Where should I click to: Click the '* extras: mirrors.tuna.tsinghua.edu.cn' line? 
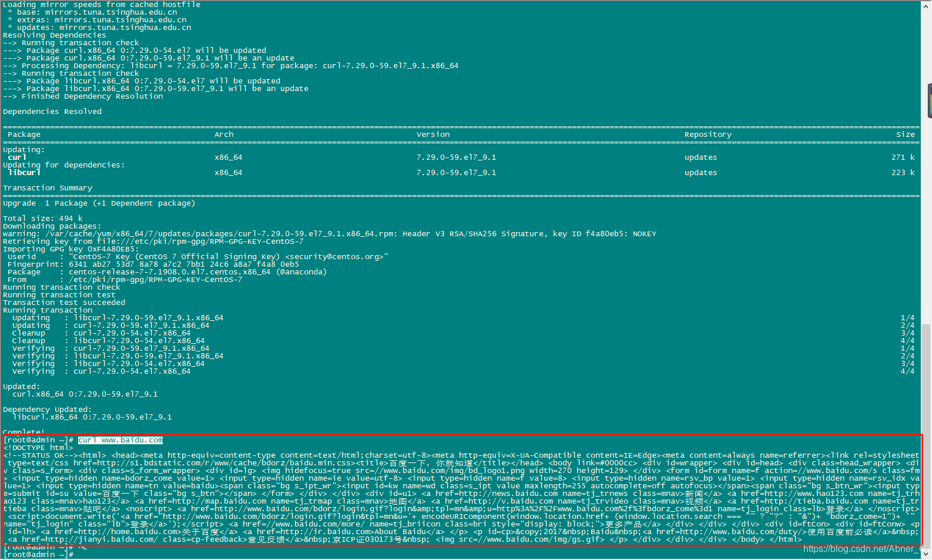tap(97, 20)
